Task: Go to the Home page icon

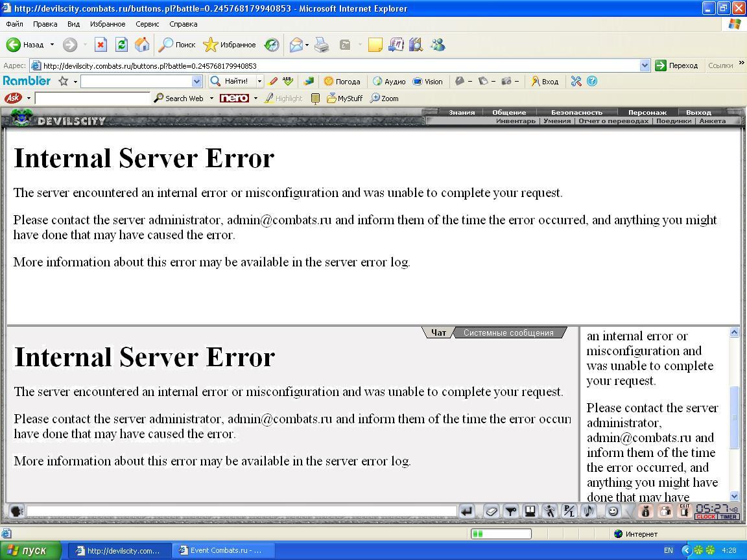Action: pos(142,45)
